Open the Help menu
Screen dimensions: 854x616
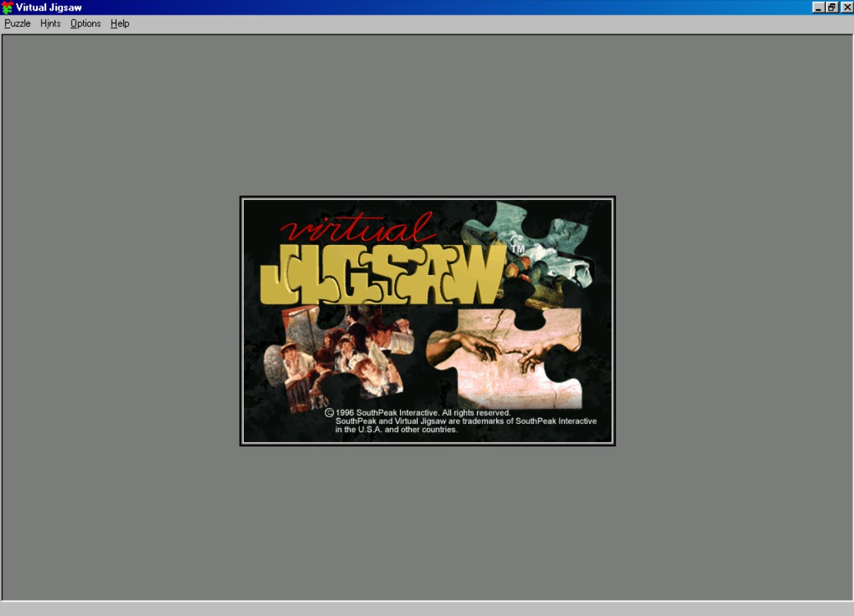[x=120, y=23]
